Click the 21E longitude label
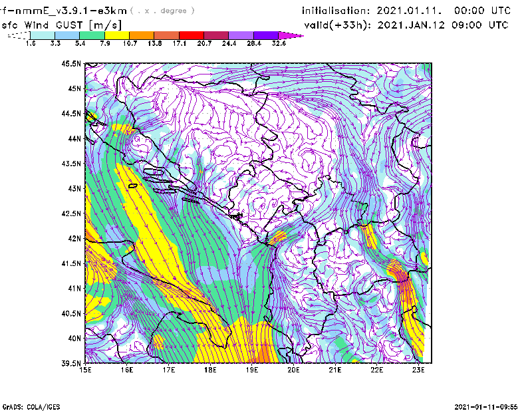 tap(335, 370)
